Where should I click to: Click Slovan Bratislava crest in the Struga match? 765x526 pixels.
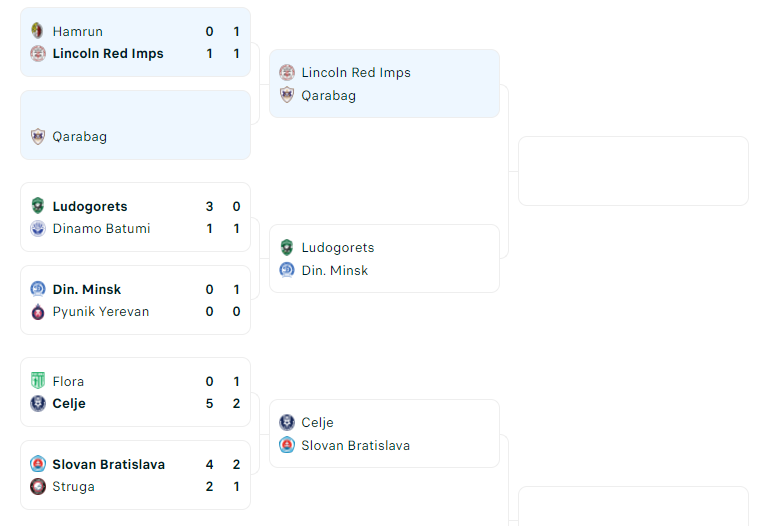(x=38, y=464)
